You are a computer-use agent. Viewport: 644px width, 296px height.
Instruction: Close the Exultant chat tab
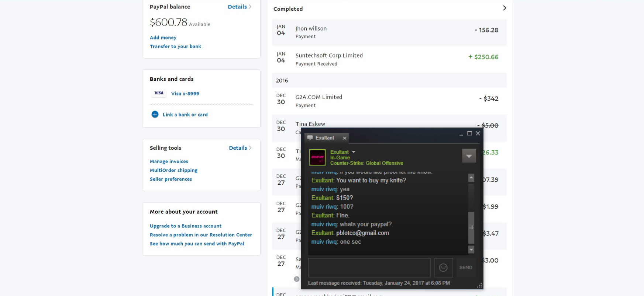pyautogui.click(x=344, y=138)
